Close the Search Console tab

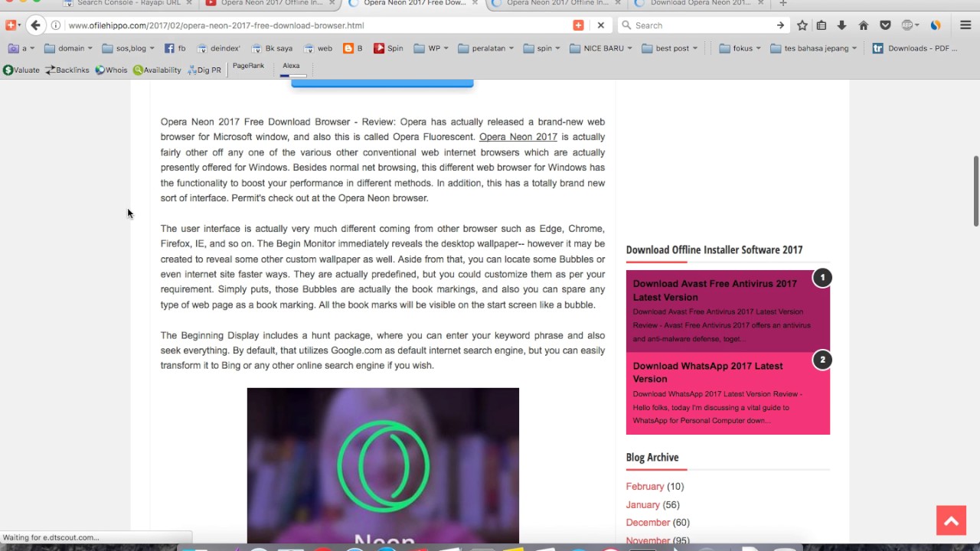click(189, 3)
